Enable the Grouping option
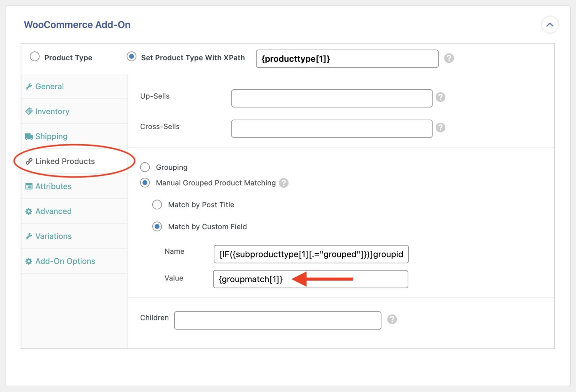Image resolution: width=576 pixels, height=392 pixels. [x=145, y=167]
